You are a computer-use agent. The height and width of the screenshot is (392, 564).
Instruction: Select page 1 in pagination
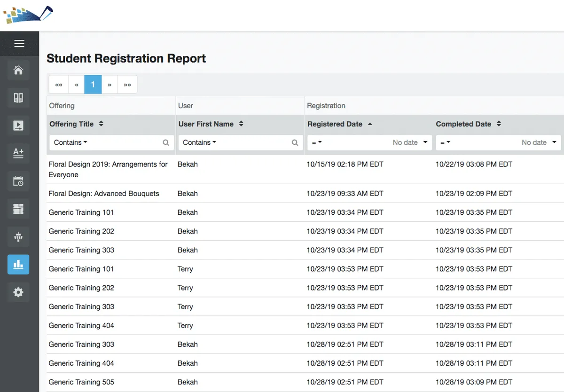(93, 85)
